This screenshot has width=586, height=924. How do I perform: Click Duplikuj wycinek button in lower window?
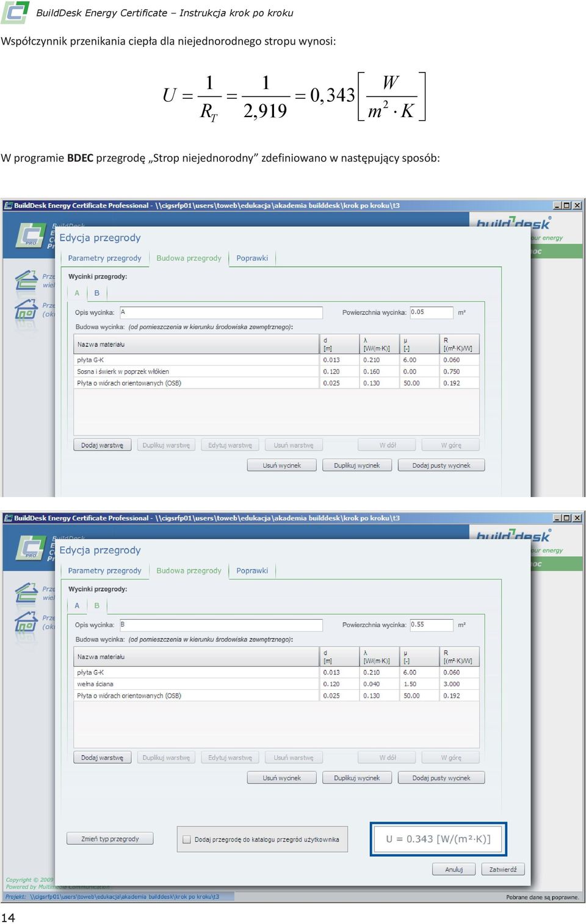coord(356,778)
